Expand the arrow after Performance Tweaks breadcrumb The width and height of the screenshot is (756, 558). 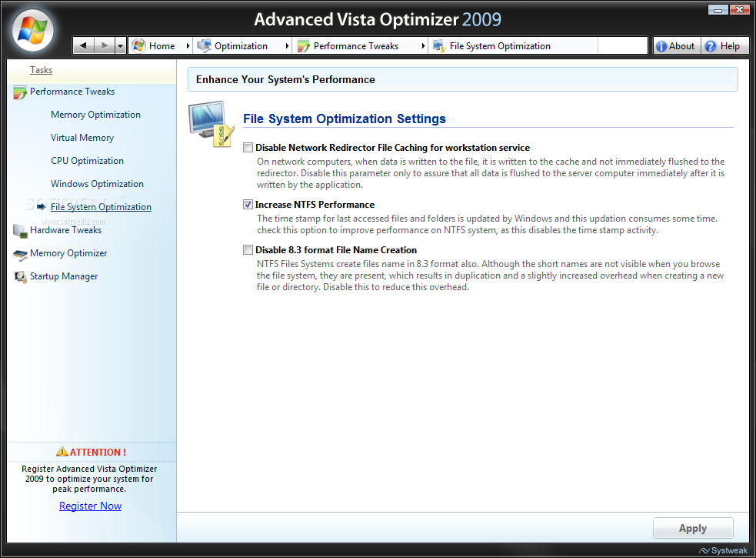423,46
